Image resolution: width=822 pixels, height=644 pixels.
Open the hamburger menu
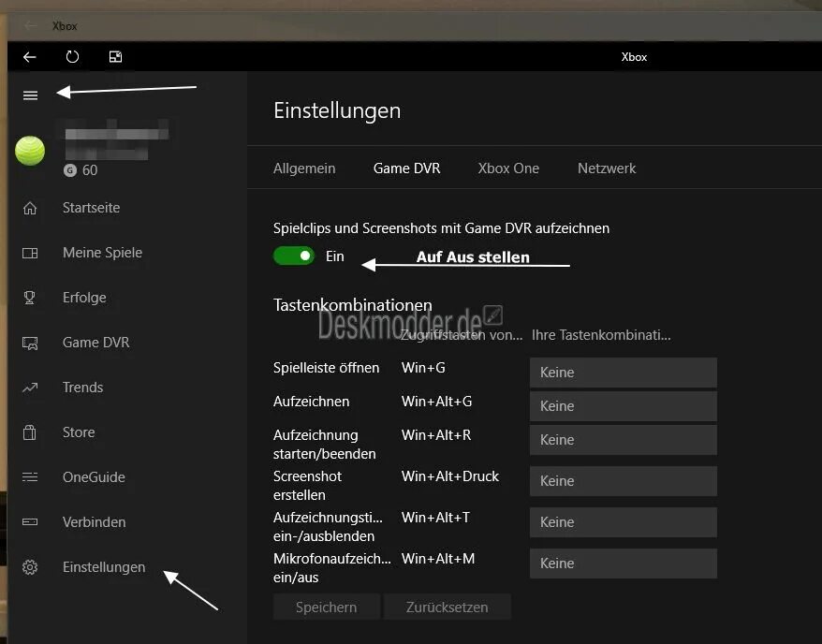30,95
